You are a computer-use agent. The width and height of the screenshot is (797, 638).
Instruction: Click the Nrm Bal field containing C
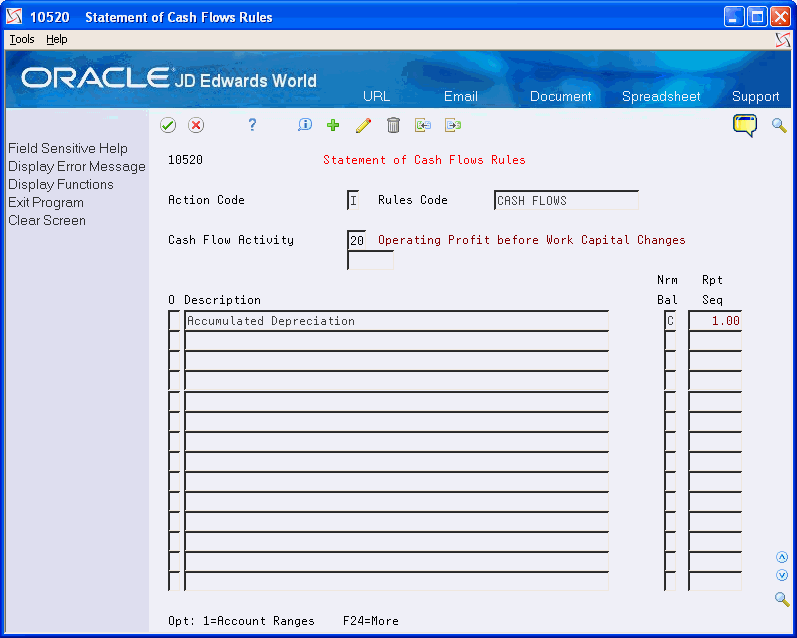[670, 321]
